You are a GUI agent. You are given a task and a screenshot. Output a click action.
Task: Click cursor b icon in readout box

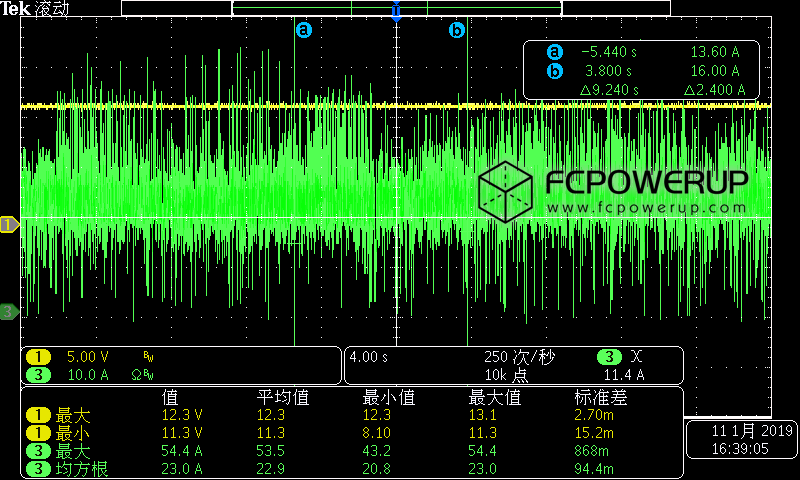(555, 71)
